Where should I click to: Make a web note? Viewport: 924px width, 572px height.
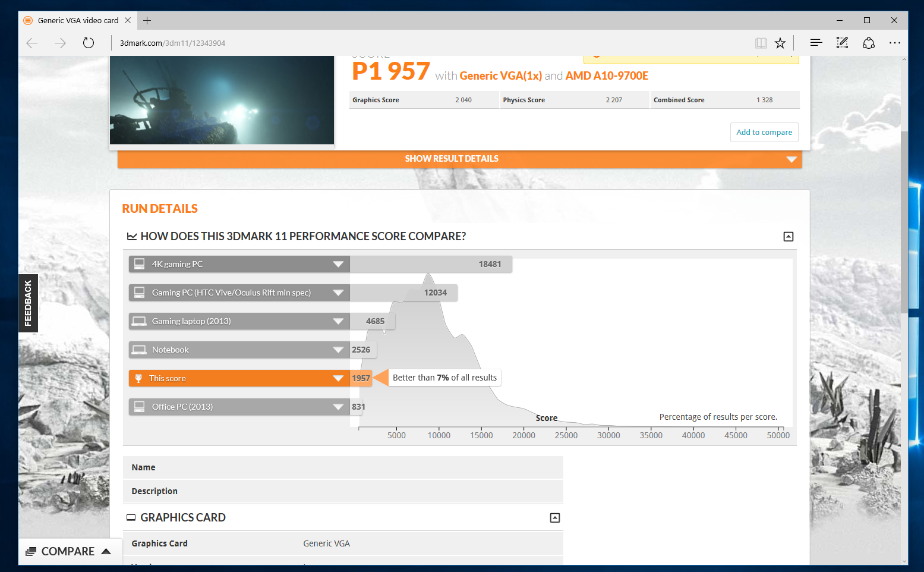coord(842,43)
